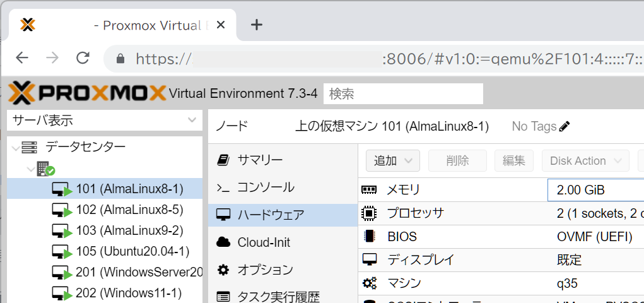This screenshot has height=303, width=644.
Task: Click the 削除 button
Action: tap(457, 161)
